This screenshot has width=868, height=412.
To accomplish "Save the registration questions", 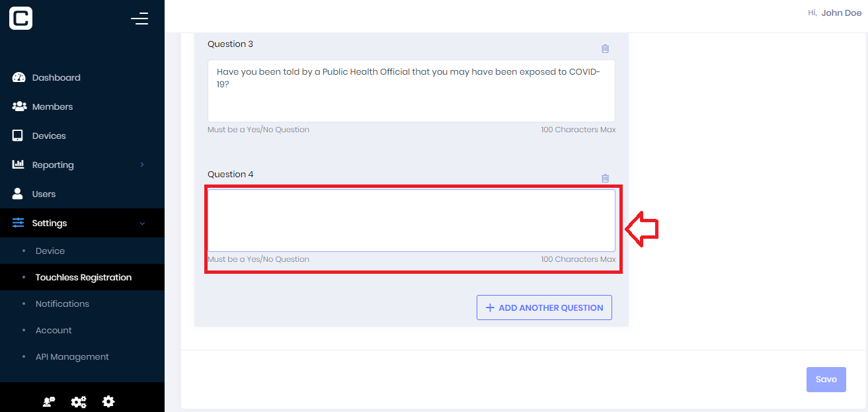I will point(826,379).
